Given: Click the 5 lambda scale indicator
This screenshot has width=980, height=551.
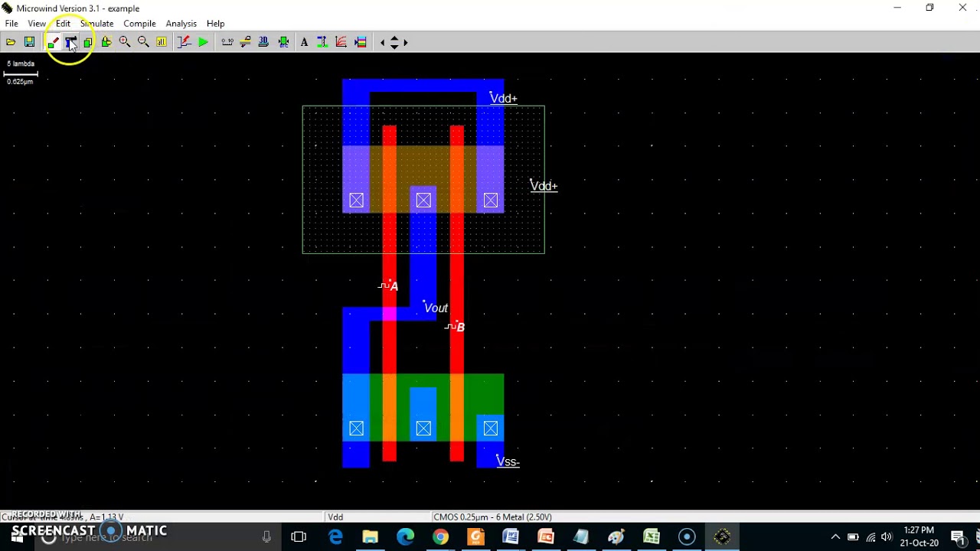Looking at the screenshot, I should [x=21, y=72].
